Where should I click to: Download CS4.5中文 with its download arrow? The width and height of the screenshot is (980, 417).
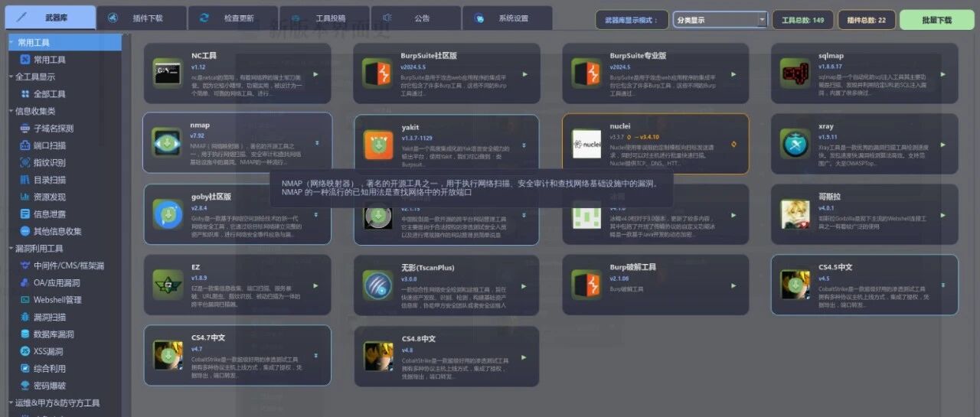point(942,285)
